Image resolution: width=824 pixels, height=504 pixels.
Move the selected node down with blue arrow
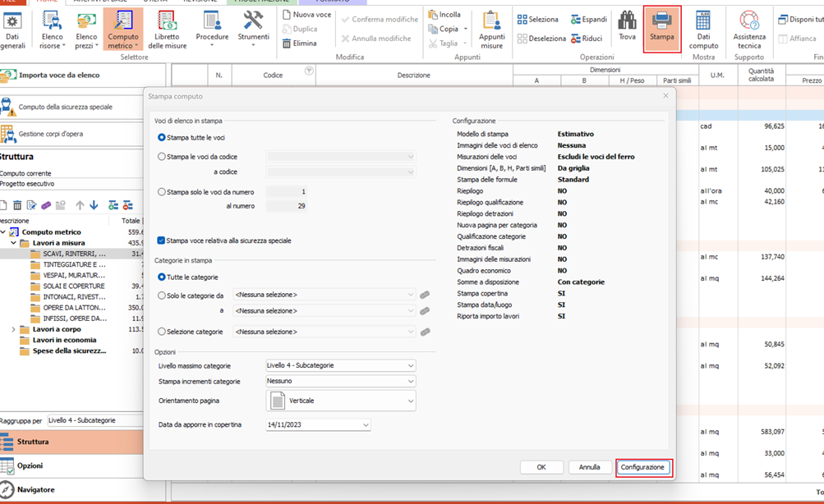click(94, 205)
